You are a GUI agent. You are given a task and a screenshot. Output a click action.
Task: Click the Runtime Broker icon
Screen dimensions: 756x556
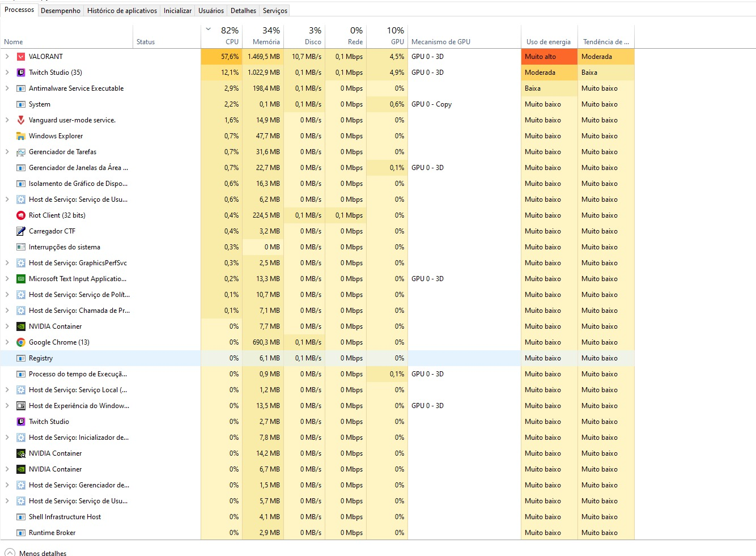[x=21, y=533]
